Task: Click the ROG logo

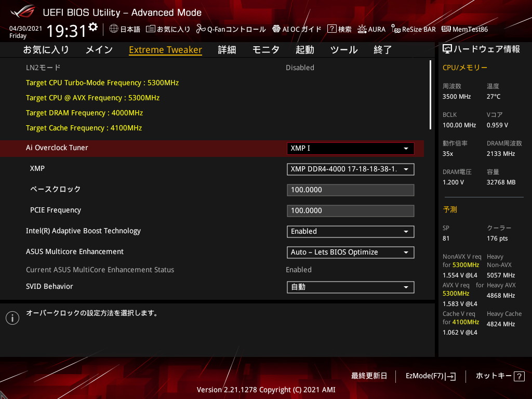Action: click(x=23, y=12)
